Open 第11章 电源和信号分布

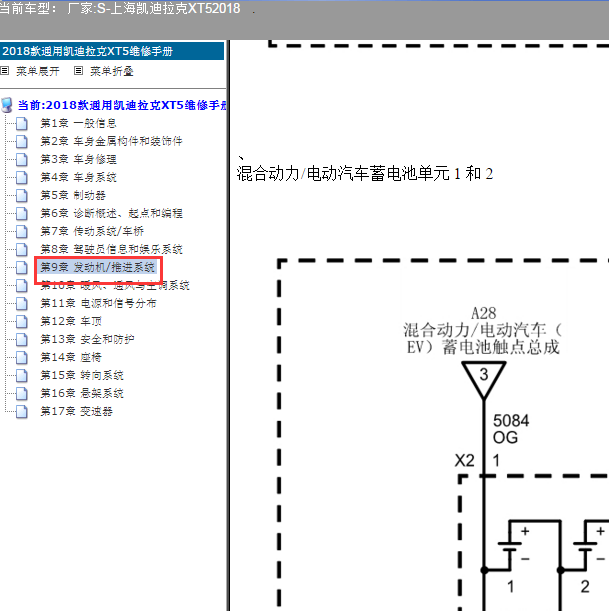pos(98,303)
